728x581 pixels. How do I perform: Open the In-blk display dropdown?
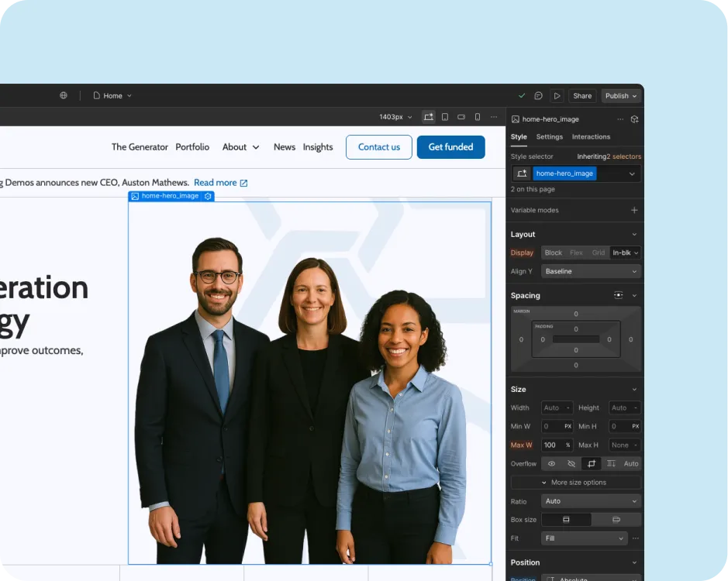pos(625,253)
